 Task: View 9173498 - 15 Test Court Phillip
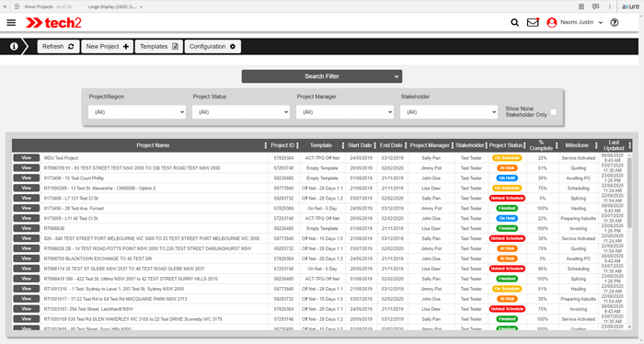pos(27,178)
